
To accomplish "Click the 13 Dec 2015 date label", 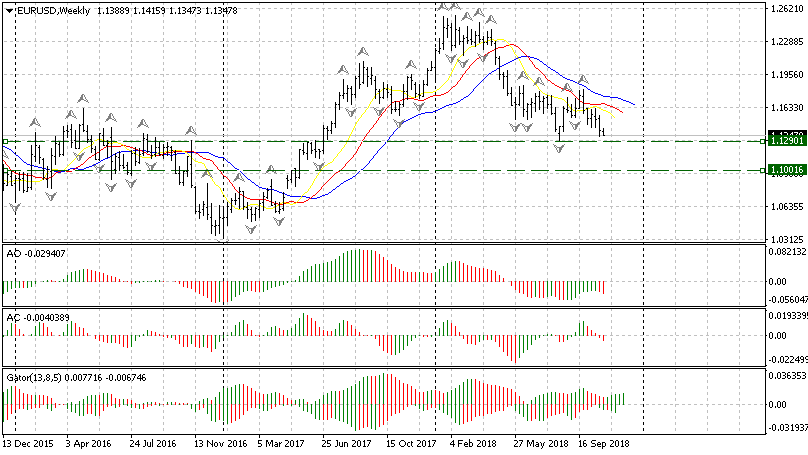I will (x=29, y=442).
